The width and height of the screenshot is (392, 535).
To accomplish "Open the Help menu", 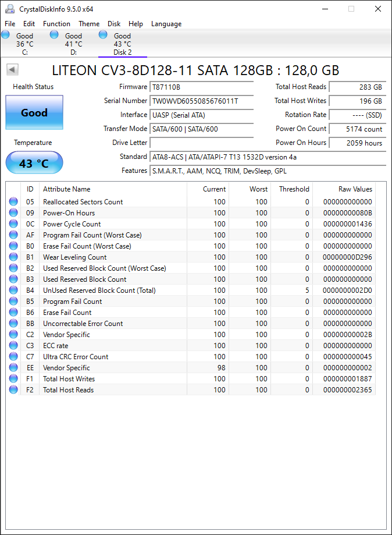I will coord(136,24).
